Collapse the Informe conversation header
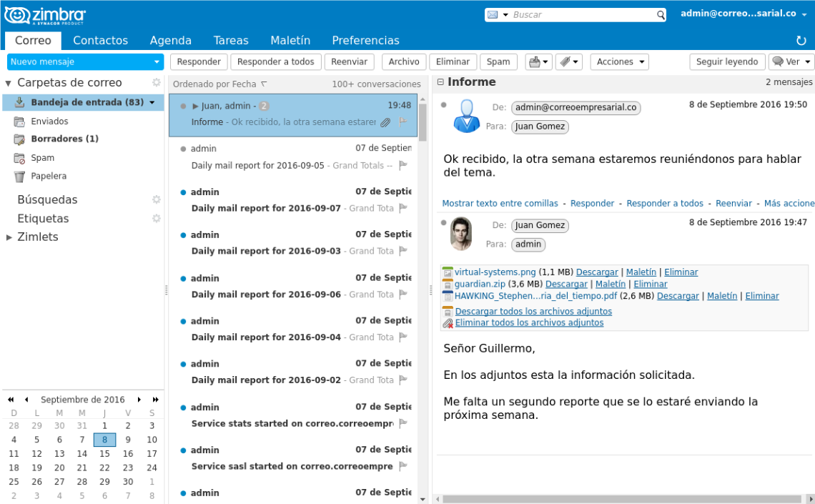The width and height of the screenshot is (815, 504). pos(440,82)
